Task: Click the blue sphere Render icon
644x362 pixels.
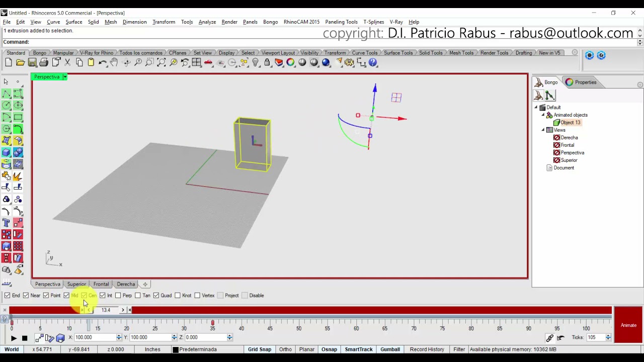Action: point(326,62)
